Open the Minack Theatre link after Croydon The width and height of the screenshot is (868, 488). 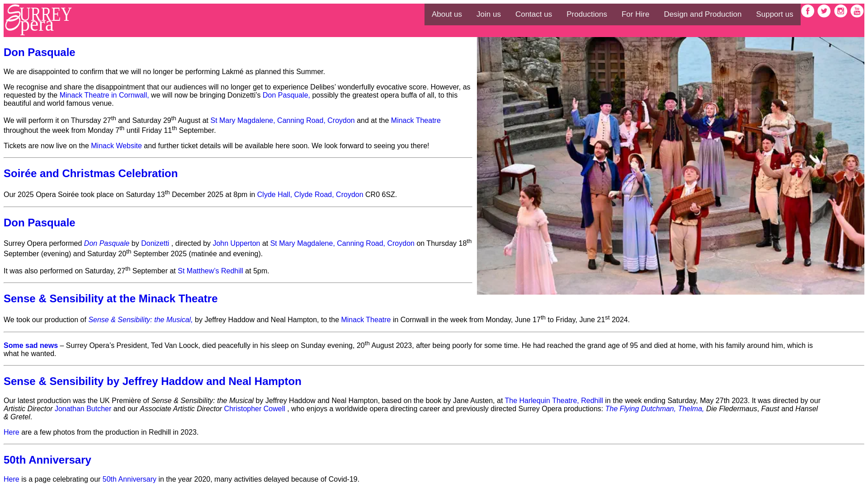coord(415,121)
